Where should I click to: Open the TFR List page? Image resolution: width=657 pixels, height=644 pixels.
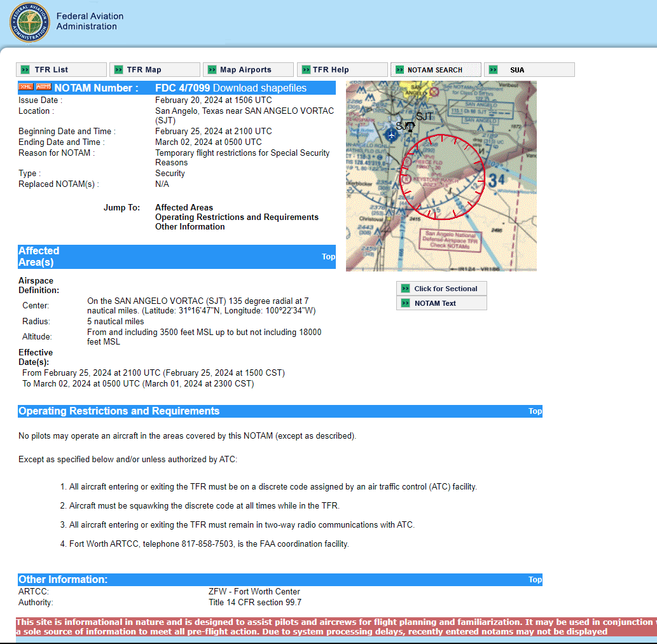61,69
